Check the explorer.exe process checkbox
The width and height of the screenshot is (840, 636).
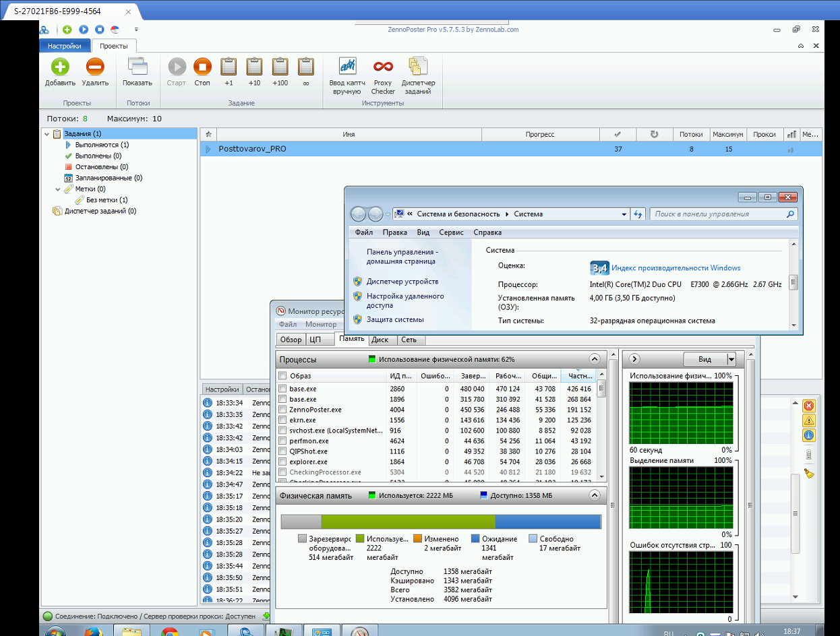tap(283, 462)
